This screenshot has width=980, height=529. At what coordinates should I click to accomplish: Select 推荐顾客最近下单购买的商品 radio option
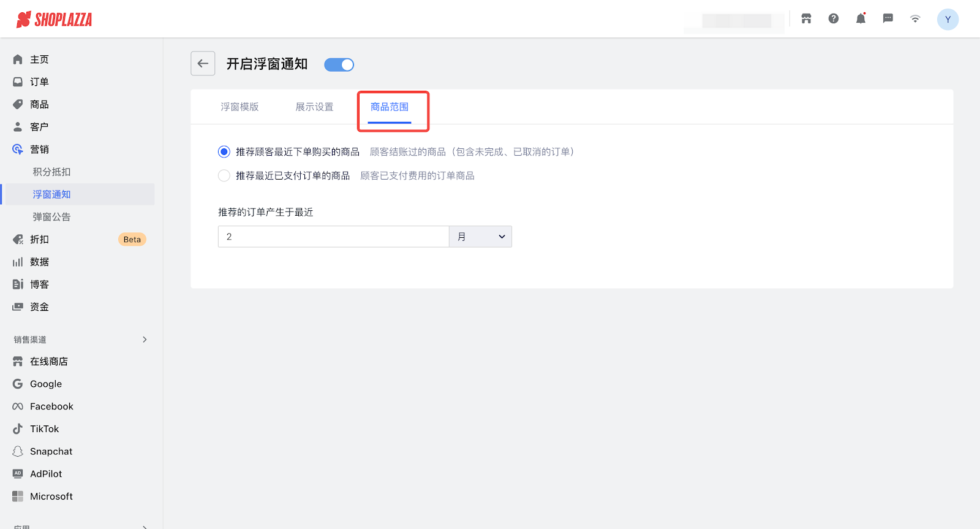[224, 152]
